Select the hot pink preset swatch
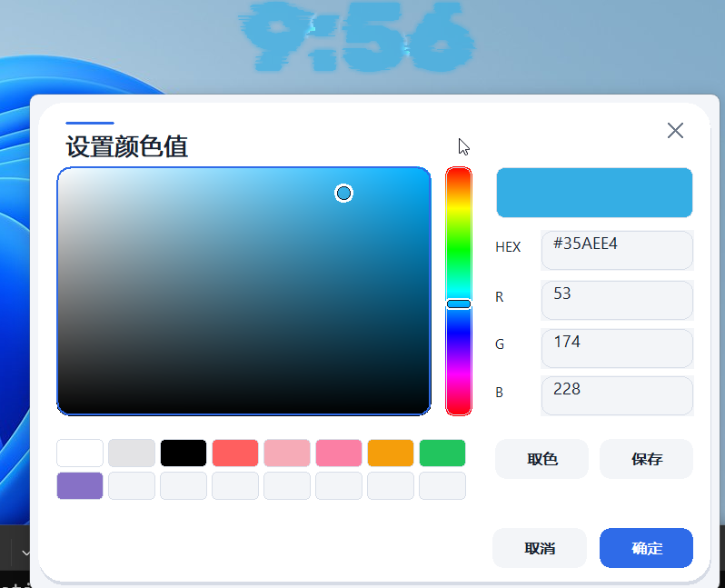The height and width of the screenshot is (588, 725). click(x=339, y=453)
